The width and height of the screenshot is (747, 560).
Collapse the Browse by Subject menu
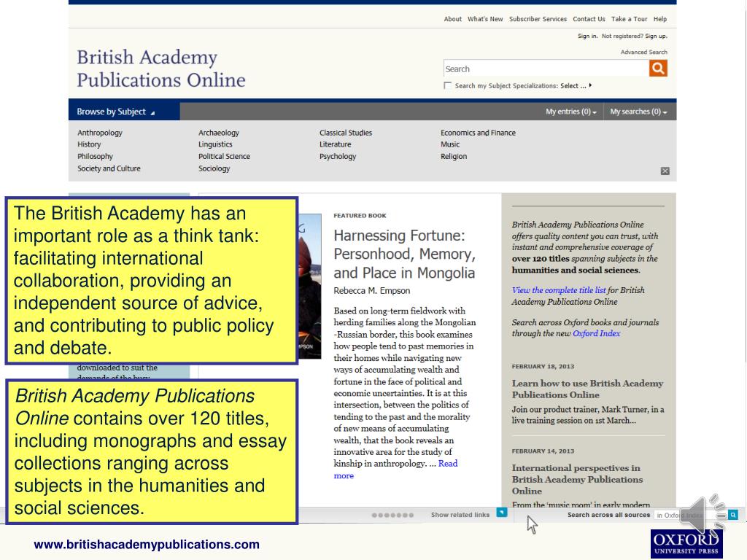click(x=124, y=112)
